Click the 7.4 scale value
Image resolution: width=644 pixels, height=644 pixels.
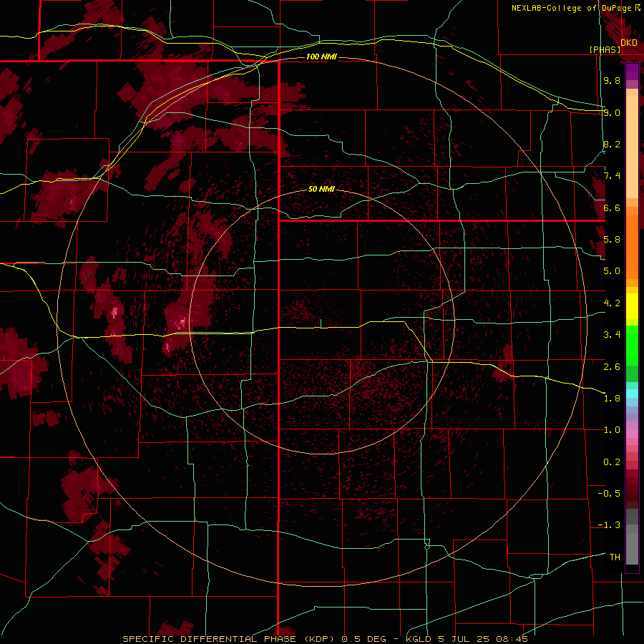pos(612,176)
